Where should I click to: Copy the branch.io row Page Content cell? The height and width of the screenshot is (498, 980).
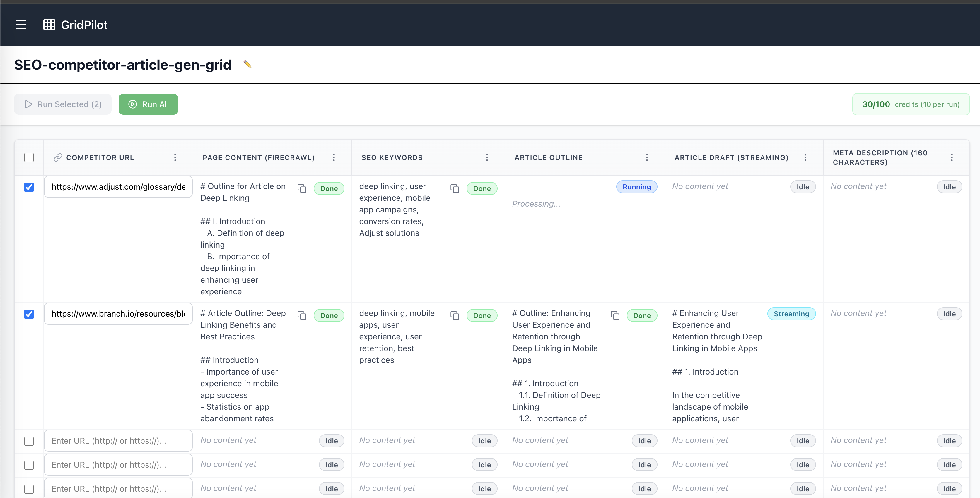click(302, 315)
